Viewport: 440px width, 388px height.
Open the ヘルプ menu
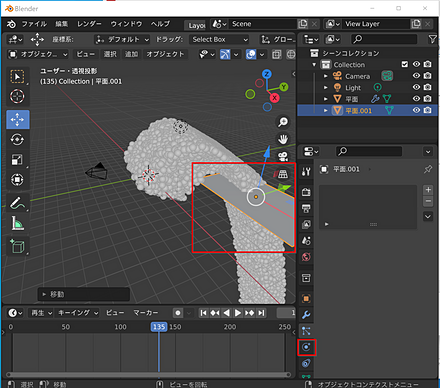tap(160, 24)
